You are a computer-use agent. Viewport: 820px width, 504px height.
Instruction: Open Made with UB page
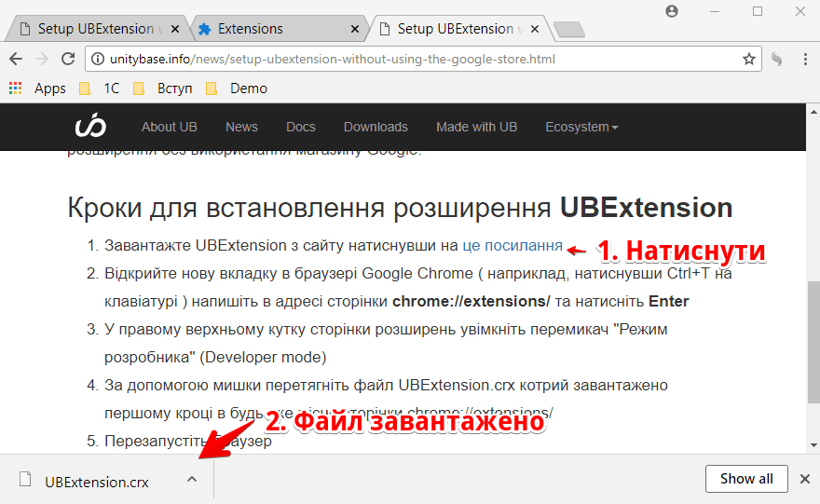tap(476, 127)
